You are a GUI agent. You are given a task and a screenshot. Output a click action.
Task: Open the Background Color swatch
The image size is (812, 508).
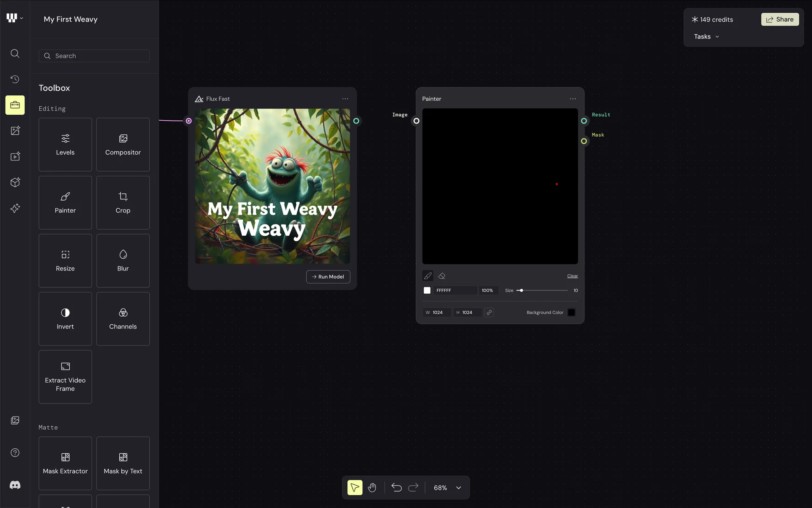coord(571,312)
